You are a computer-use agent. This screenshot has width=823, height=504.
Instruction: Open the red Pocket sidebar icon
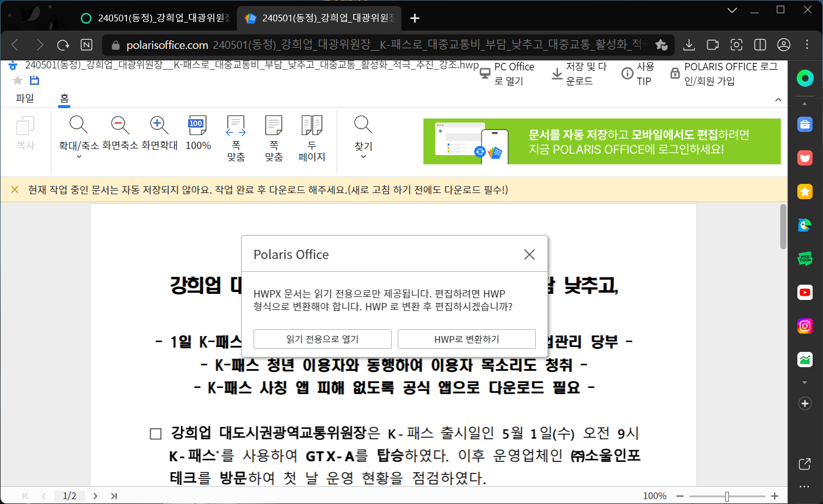(x=805, y=158)
